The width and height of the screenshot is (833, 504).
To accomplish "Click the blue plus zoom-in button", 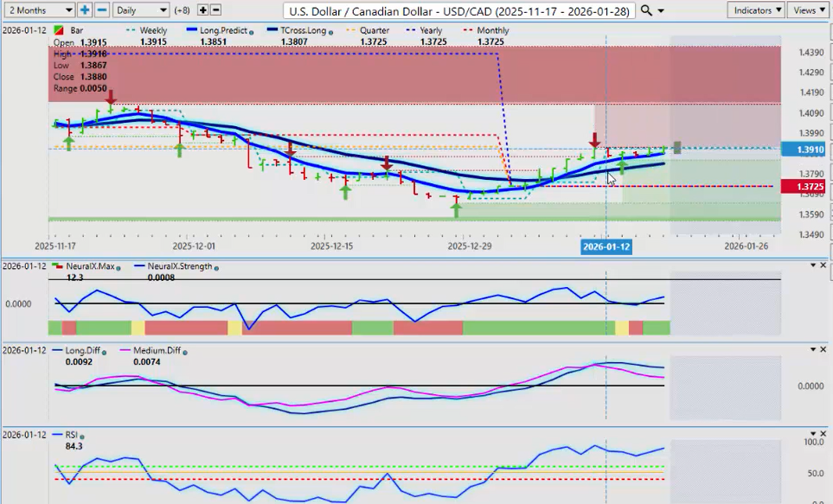I will (85, 10).
